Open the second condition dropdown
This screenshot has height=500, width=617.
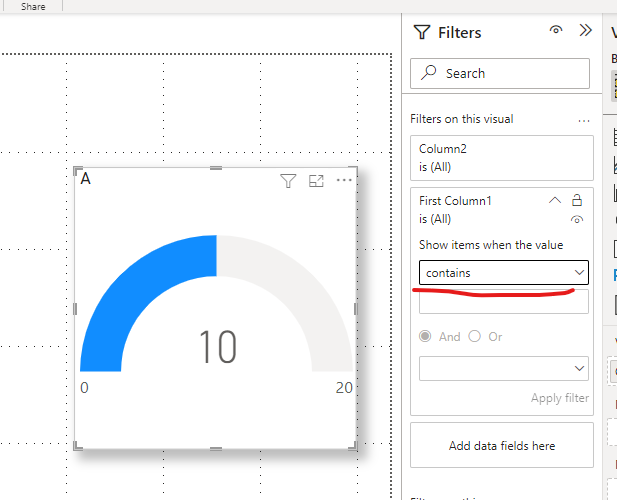click(504, 369)
